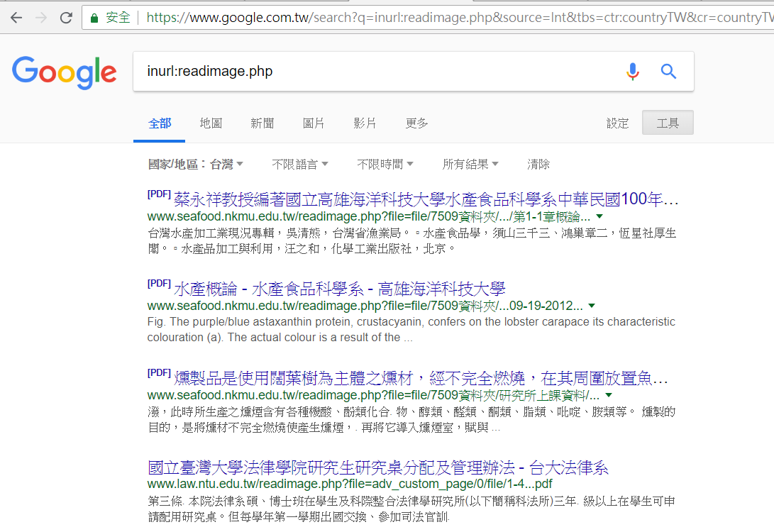Click the 安全 secure label
The height and width of the screenshot is (532, 774).
118,18
